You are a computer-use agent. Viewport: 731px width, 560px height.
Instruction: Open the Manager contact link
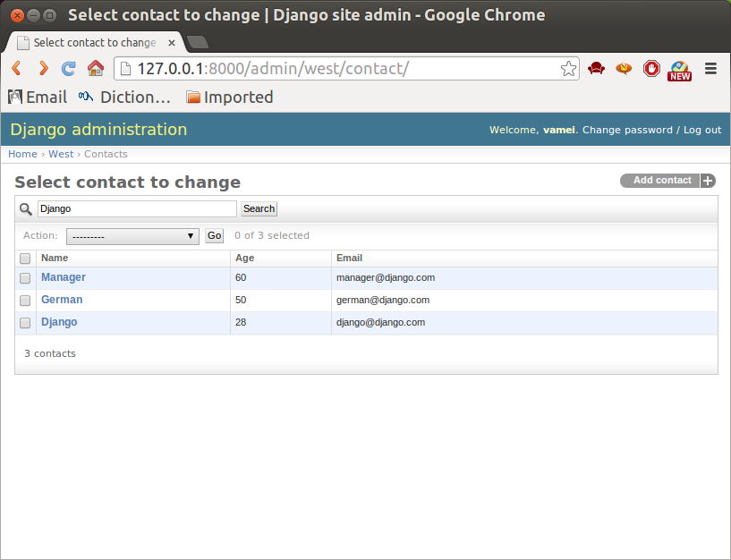pos(64,277)
